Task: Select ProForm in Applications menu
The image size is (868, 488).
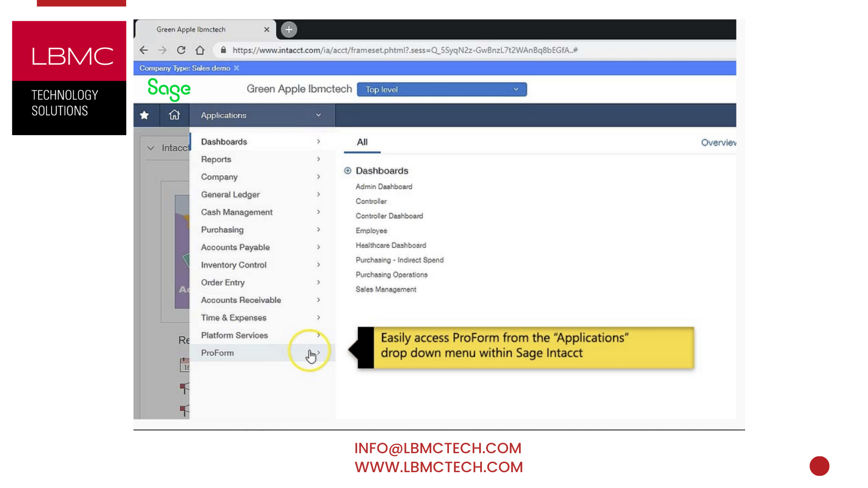Action: tap(217, 353)
